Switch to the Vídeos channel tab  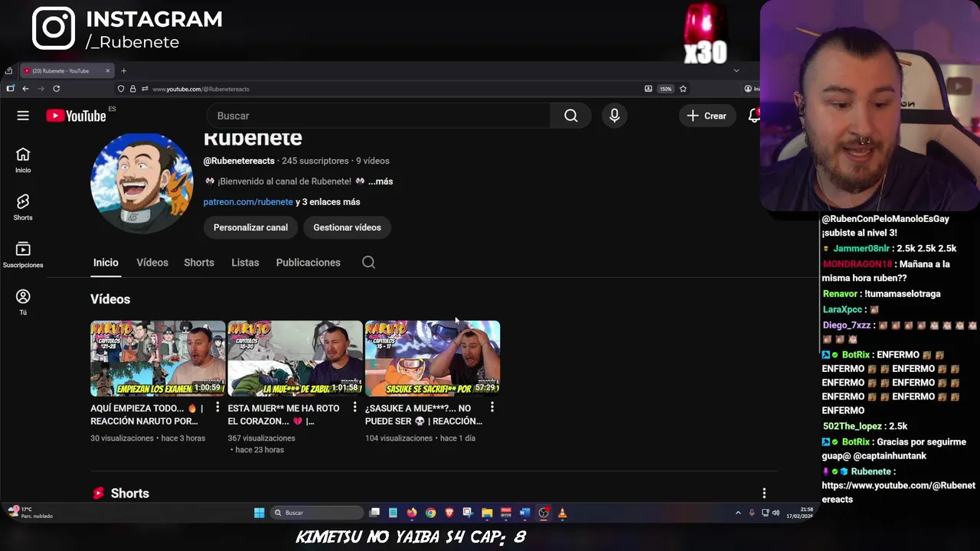coord(152,262)
